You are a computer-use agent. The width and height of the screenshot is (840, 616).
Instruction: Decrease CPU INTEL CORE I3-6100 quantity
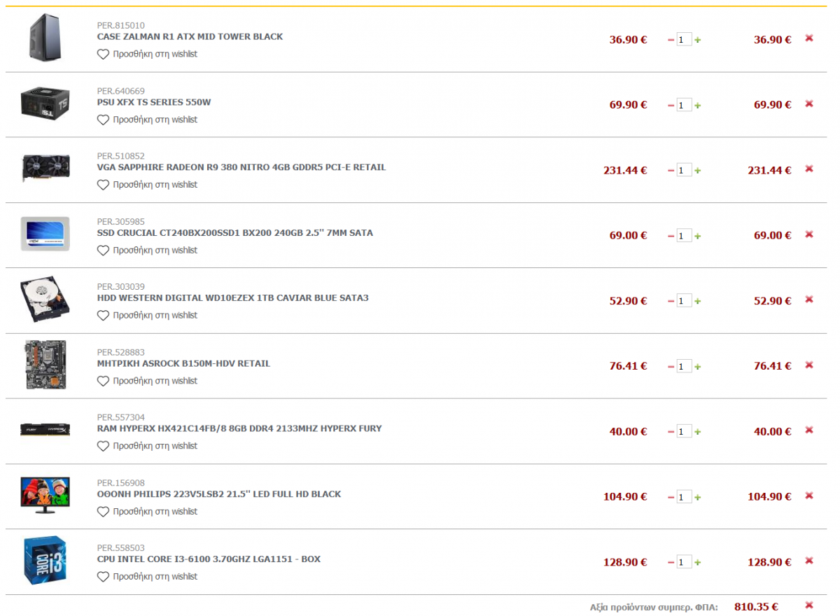[x=671, y=562]
